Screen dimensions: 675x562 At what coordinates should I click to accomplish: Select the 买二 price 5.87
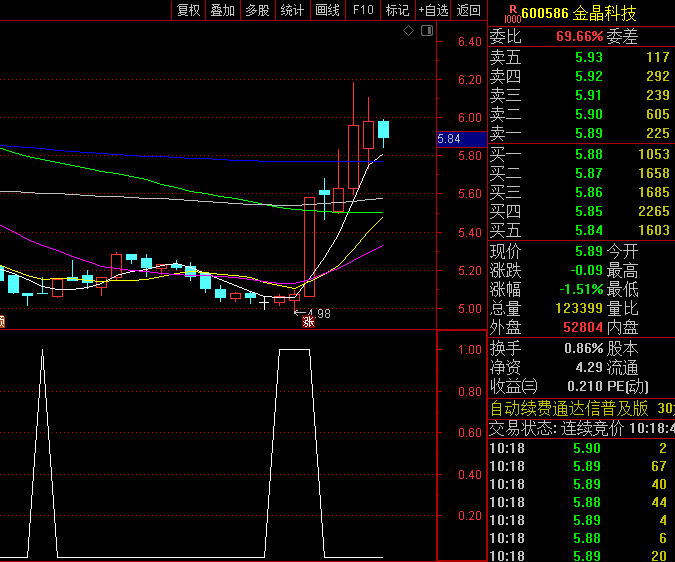(x=588, y=173)
